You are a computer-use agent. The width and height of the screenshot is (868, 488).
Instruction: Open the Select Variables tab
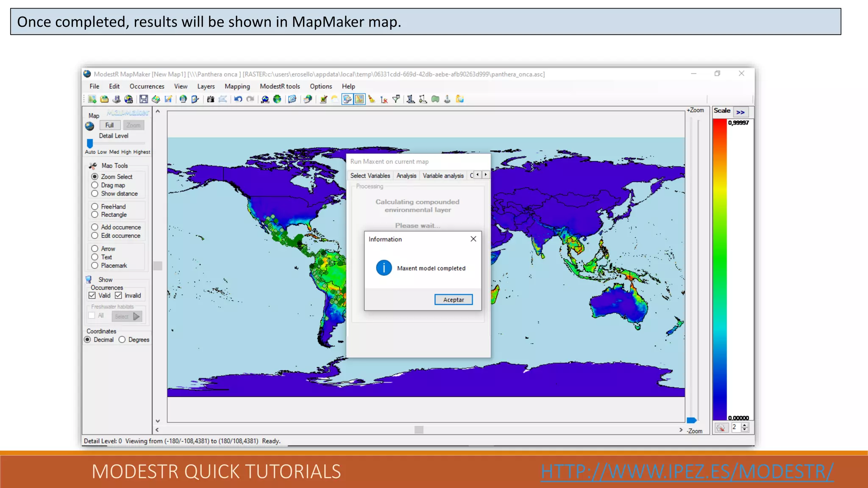pyautogui.click(x=370, y=175)
